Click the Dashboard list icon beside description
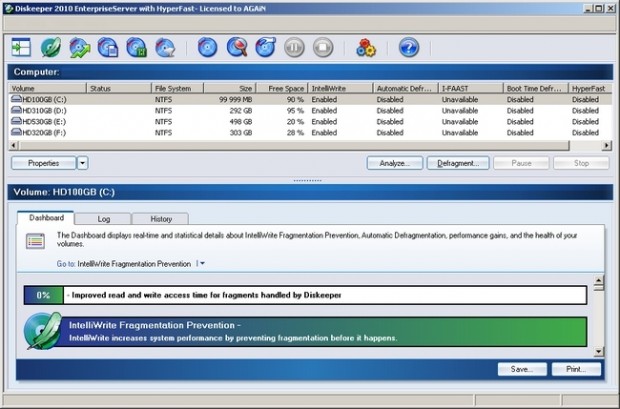 pos(35,241)
